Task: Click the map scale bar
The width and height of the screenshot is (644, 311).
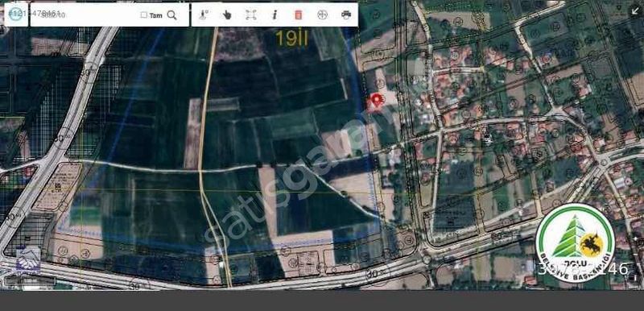Action: click(x=30, y=281)
